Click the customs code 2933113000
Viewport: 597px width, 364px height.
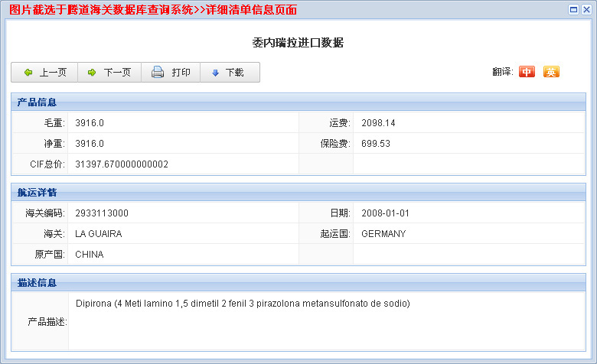pos(102,213)
